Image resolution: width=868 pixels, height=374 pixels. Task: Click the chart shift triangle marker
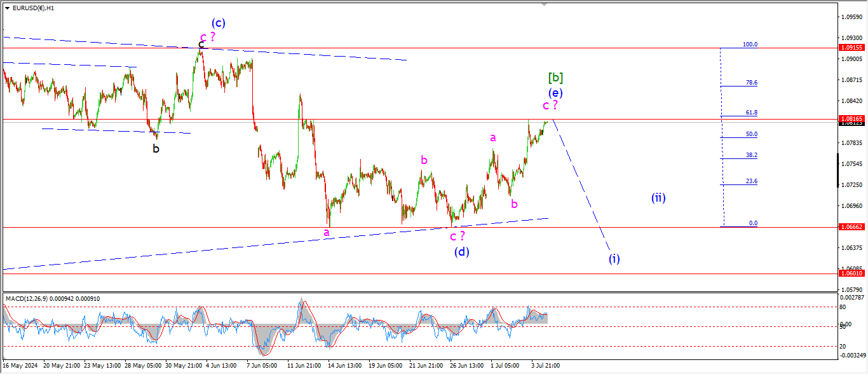pos(544,4)
